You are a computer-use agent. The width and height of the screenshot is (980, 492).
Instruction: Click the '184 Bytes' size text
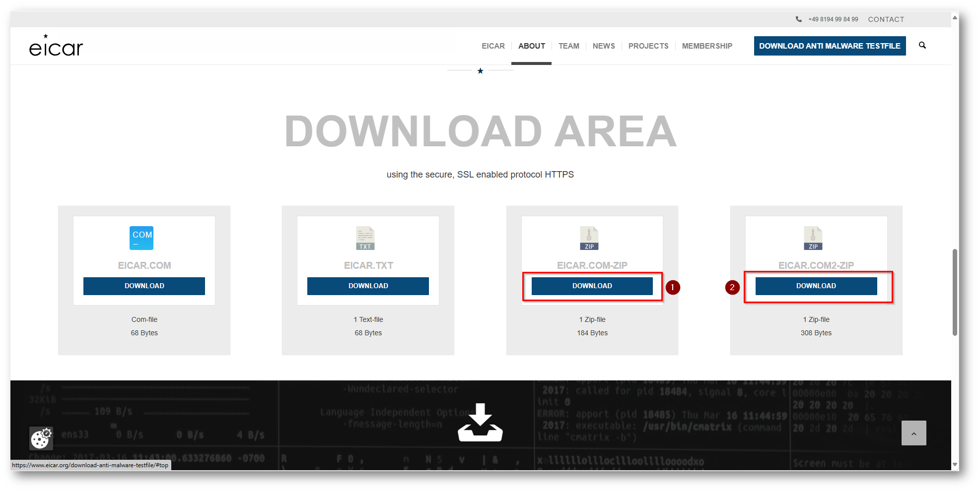tap(592, 333)
